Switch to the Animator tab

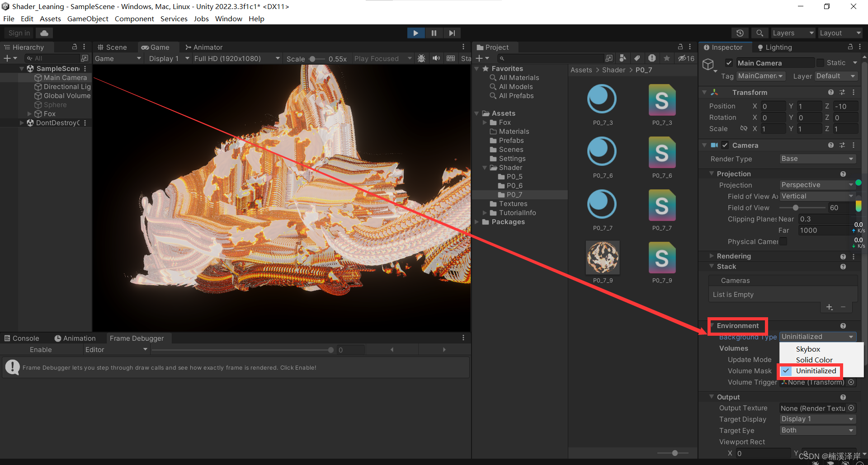204,47
